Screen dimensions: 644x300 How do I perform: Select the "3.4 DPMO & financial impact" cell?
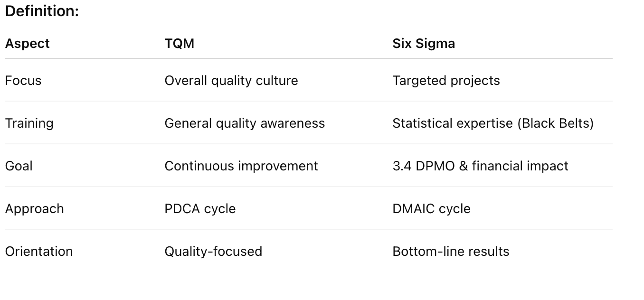[480, 166]
